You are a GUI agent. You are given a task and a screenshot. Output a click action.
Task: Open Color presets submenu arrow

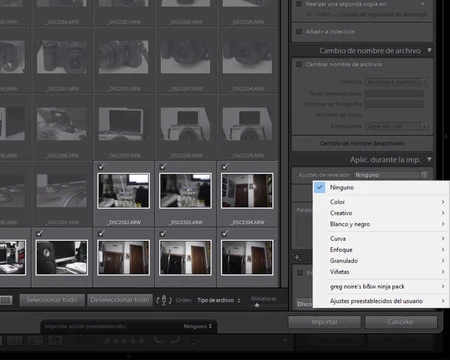pyautogui.click(x=443, y=202)
